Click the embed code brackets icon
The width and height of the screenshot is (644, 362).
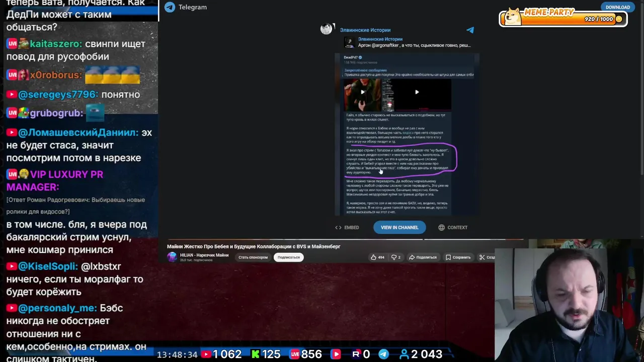click(x=338, y=227)
